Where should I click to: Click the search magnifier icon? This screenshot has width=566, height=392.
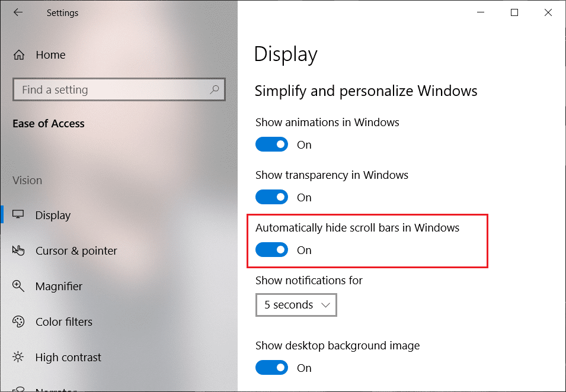tap(214, 89)
